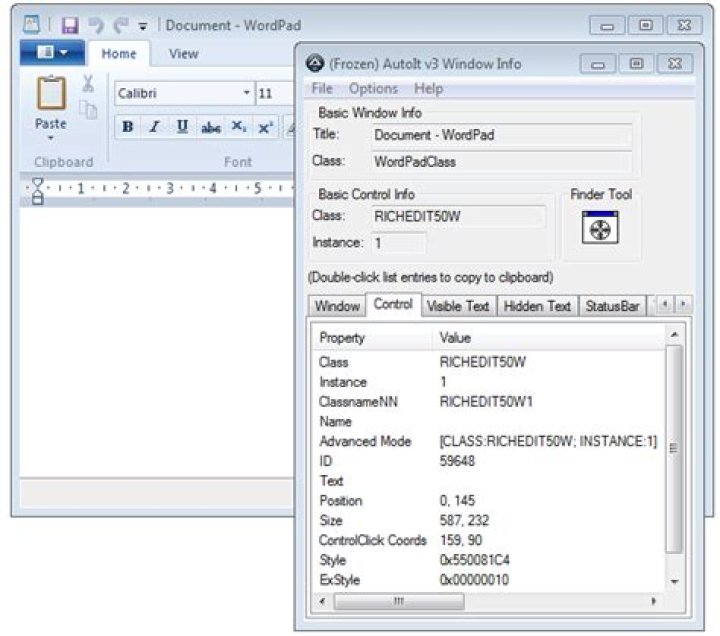Open the Options menu in AutoIt

point(373,88)
